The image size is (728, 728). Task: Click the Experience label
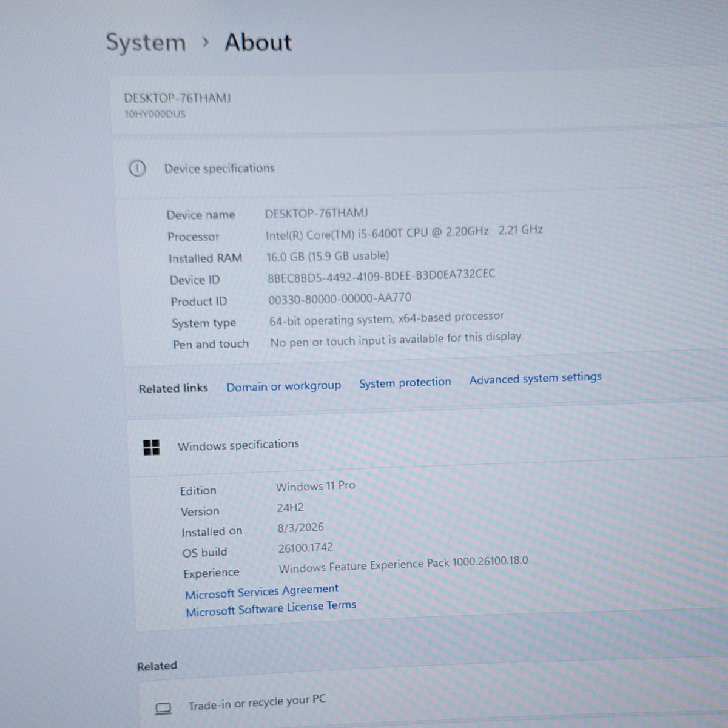[x=212, y=573]
